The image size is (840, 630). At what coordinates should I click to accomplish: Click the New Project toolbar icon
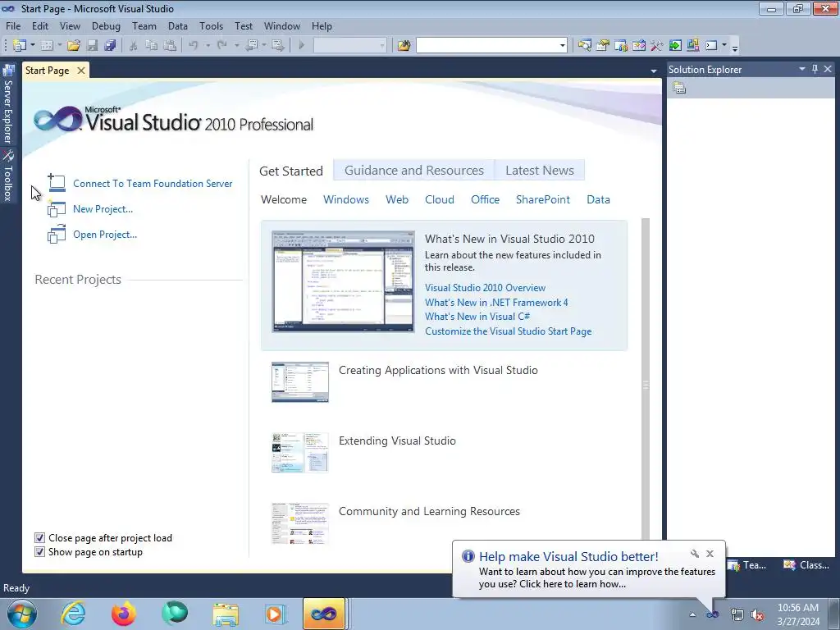(x=20, y=46)
